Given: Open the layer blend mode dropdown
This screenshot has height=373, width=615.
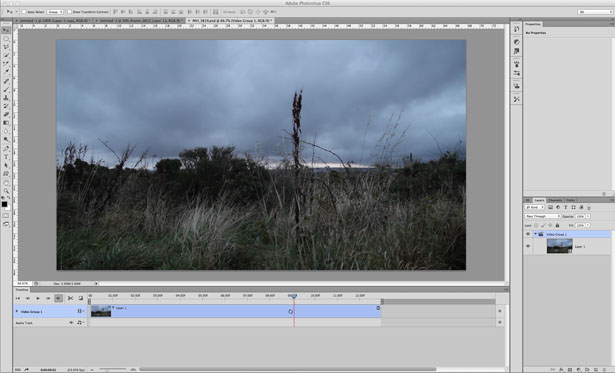Looking at the screenshot, I should click(x=543, y=216).
